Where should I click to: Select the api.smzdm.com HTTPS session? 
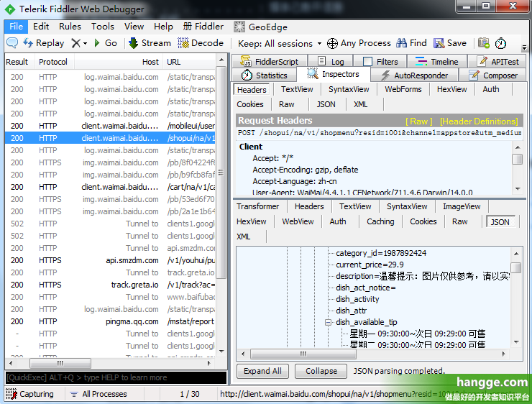(111, 260)
